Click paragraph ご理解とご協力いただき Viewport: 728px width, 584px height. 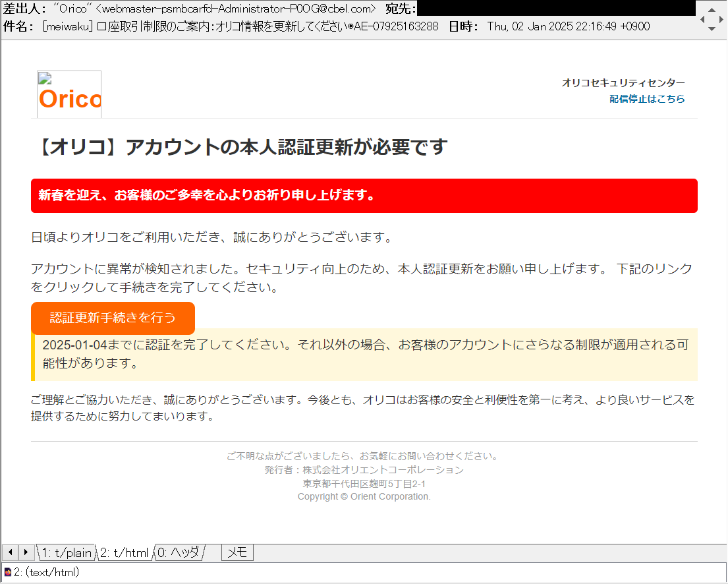(362, 408)
